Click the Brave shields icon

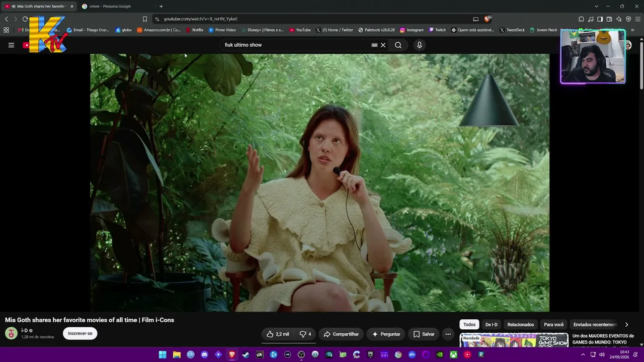pos(487,19)
